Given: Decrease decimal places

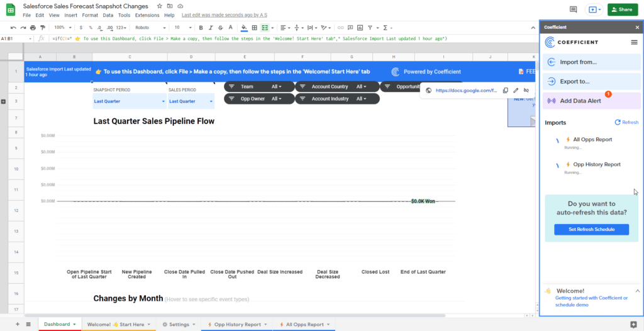Looking at the screenshot, I should tap(100, 28).
